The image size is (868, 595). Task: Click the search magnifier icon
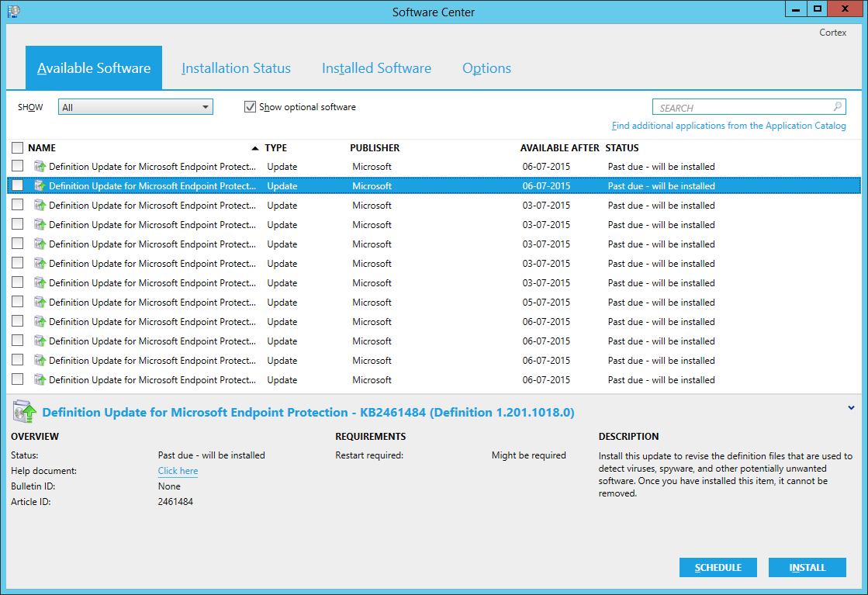pyautogui.click(x=838, y=106)
